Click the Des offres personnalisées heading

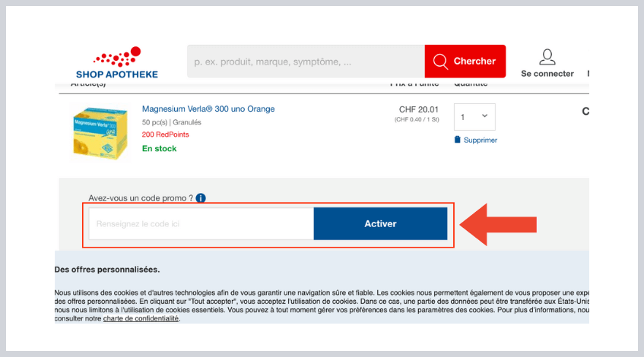(106, 270)
